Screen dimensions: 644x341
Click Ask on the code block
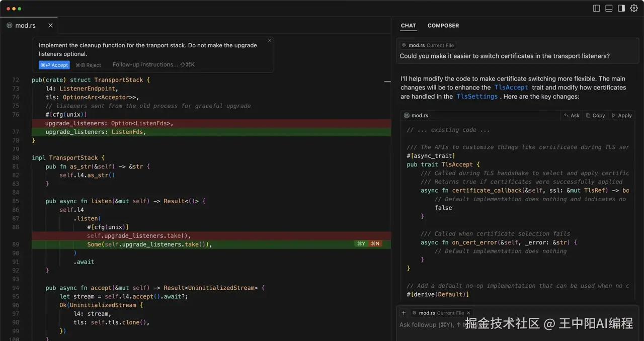(x=572, y=115)
